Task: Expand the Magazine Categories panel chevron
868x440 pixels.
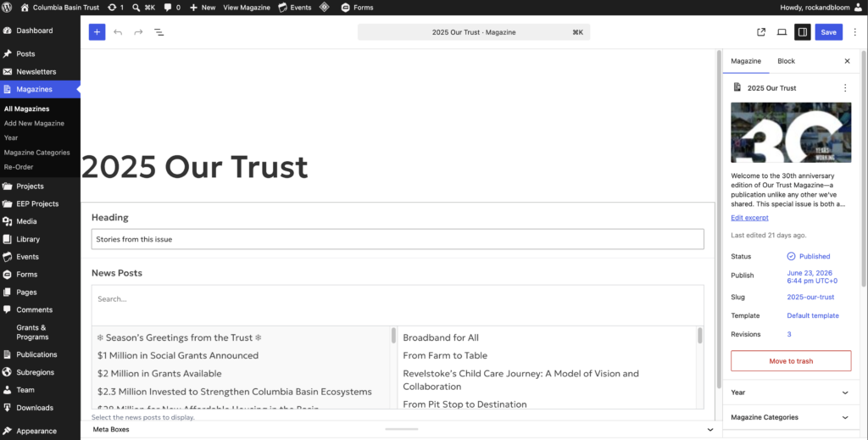Action: (x=845, y=417)
